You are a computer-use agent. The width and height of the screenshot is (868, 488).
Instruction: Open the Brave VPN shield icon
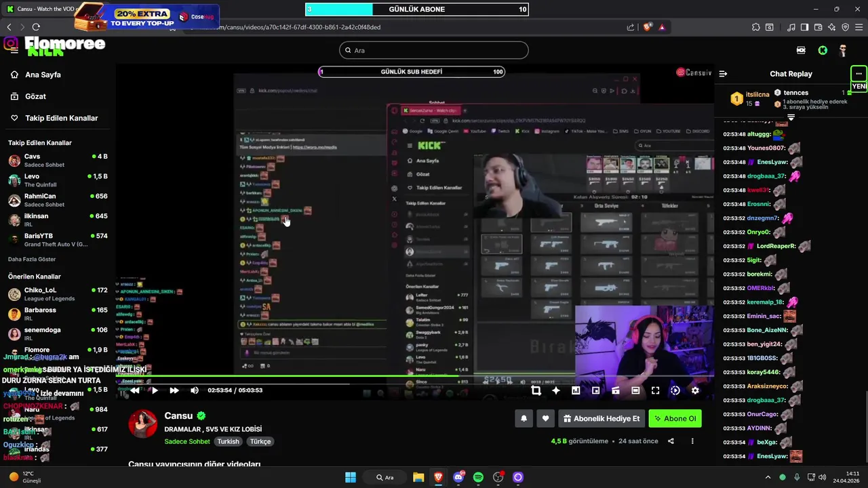click(845, 27)
